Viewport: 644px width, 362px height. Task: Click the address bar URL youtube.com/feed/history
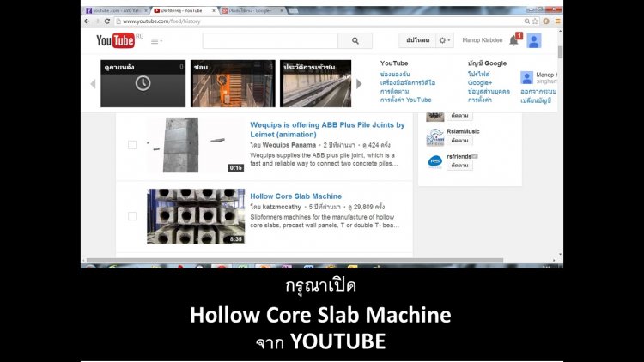(161, 21)
